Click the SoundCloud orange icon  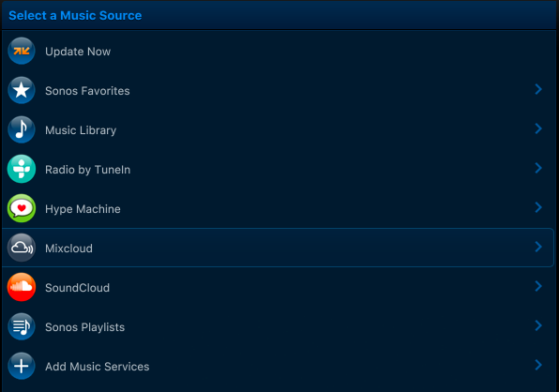click(x=22, y=287)
